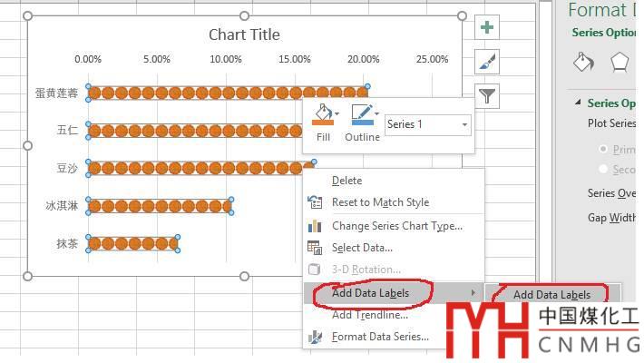Choose Delete from the context menu
644x363 pixels.
click(346, 181)
